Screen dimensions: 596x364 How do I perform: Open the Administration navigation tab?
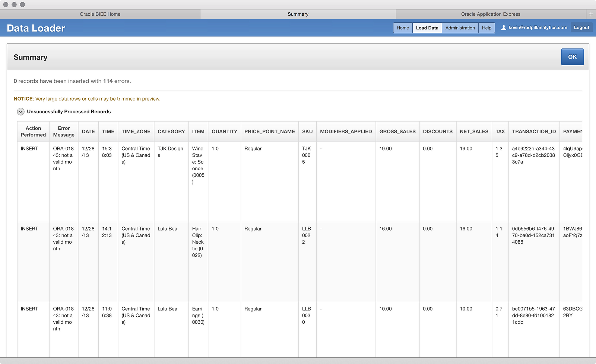pyautogui.click(x=460, y=28)
